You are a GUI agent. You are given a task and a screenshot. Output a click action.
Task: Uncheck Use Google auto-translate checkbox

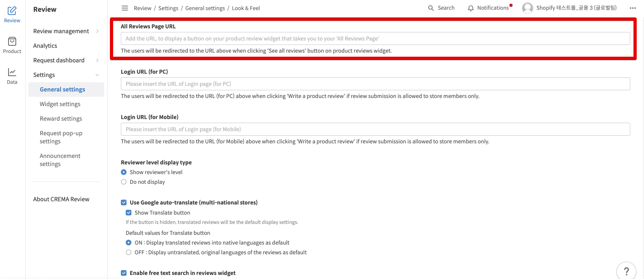click(x=124, y=202)
